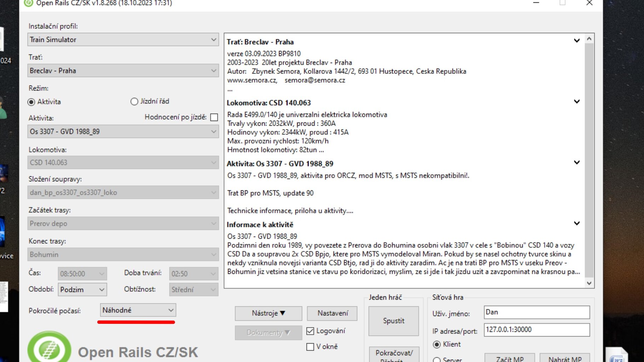Open the Období season dropdown
The height and width of the screenshot is (362, 644).
[82, 290]
